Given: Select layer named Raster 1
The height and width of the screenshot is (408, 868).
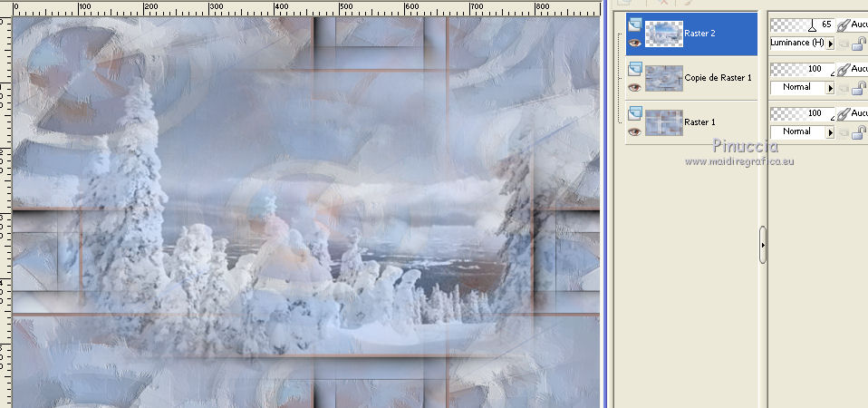Looking at the screenshot, I should click(x=699, y=121).
